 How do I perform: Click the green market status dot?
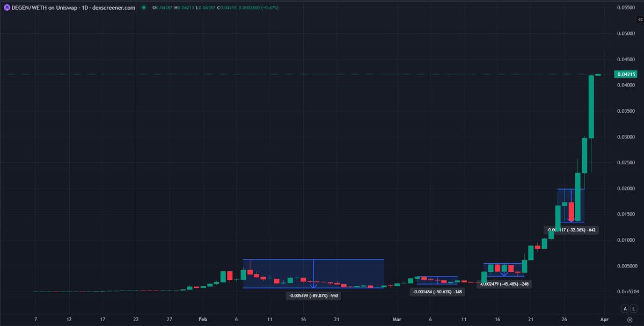tap(143, 8)
